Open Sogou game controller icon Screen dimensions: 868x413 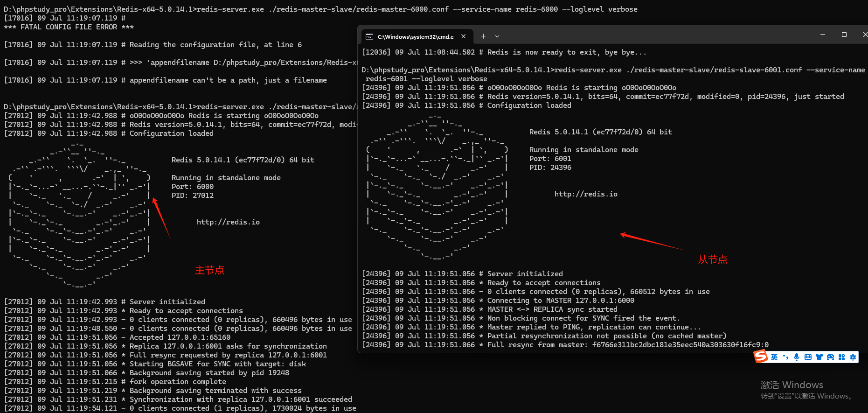(830, 357)
